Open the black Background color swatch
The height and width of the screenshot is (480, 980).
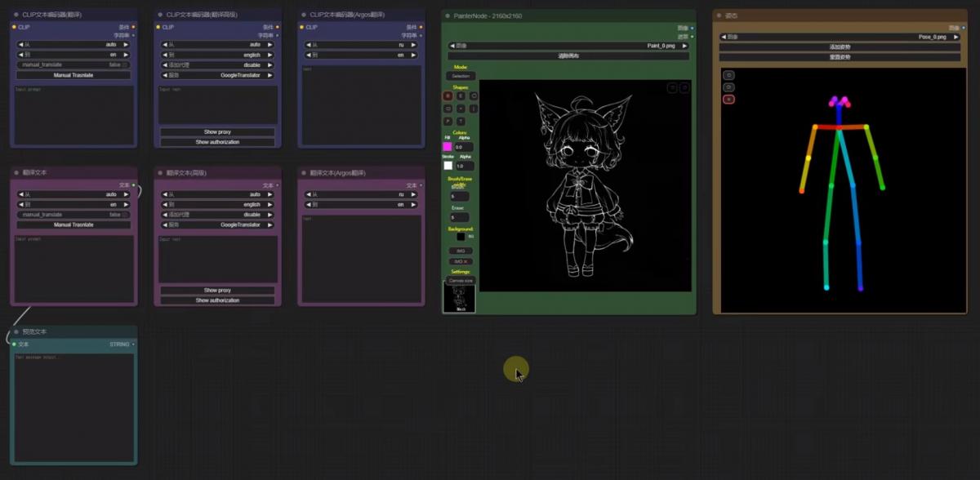click(x=461, y=237)
